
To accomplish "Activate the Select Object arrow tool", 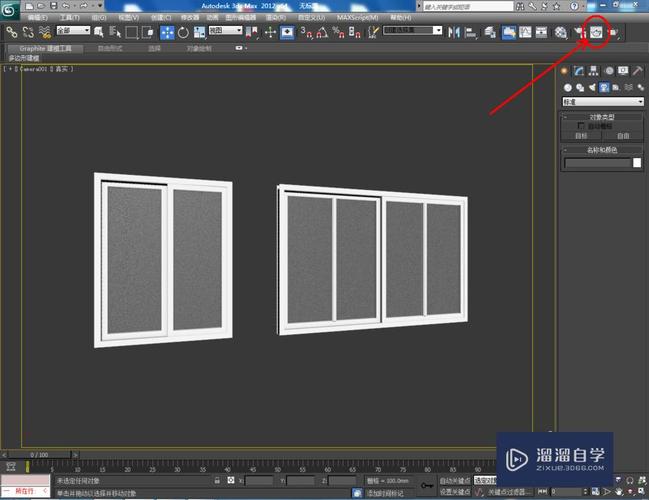I will 99,32.
